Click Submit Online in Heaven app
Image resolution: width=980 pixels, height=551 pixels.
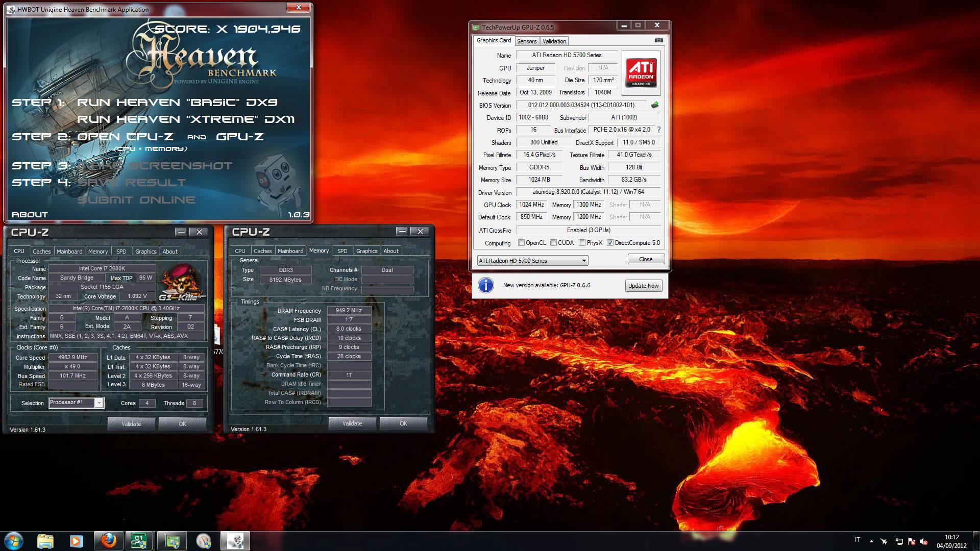click(x=136, y=200)
